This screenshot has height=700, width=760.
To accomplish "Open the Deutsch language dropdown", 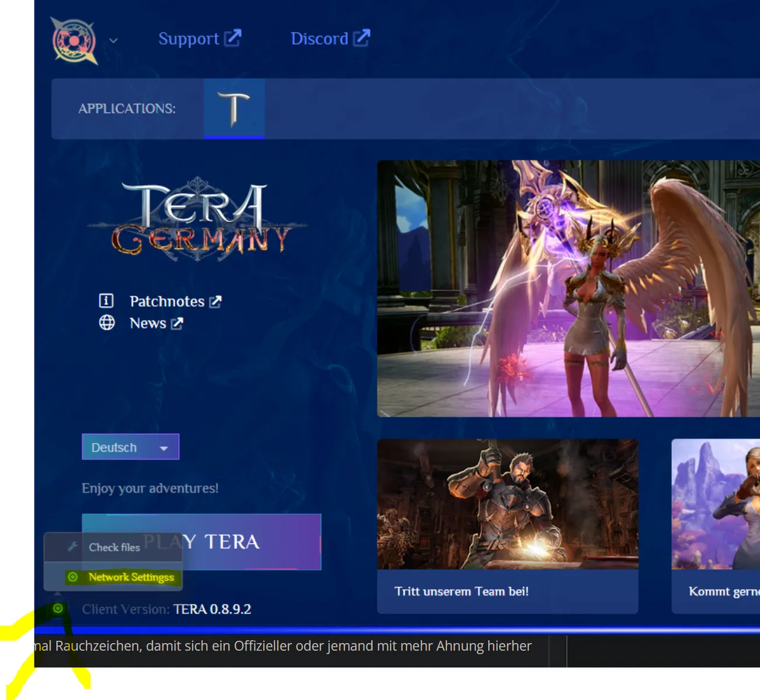I will click(x=130, y=447).
